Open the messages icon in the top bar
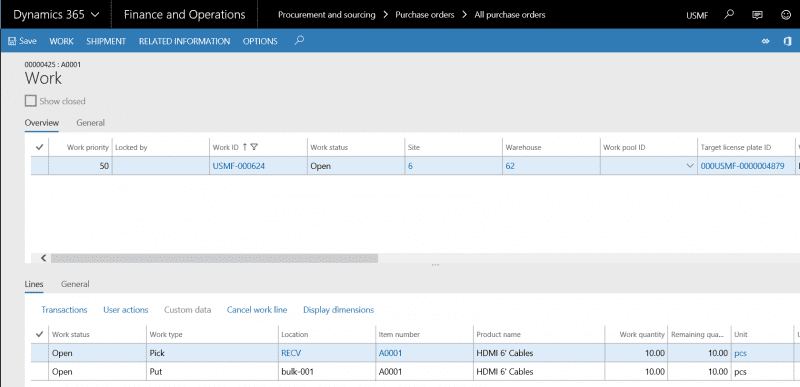 coord(758,15)
